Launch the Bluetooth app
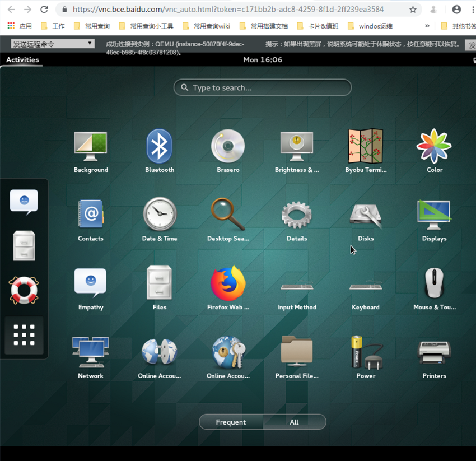Viewport: 476px width, 461px height. (x=160, y=151)
